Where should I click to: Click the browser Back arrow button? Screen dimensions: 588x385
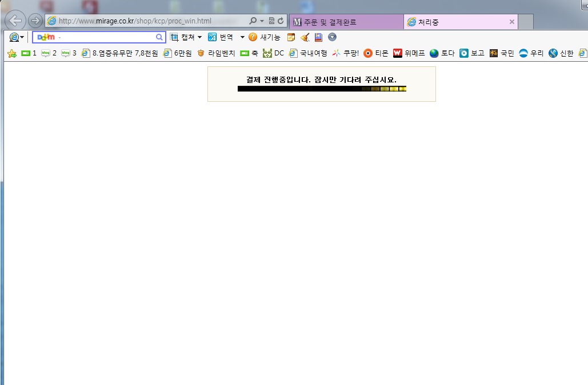tap(15, 21)
